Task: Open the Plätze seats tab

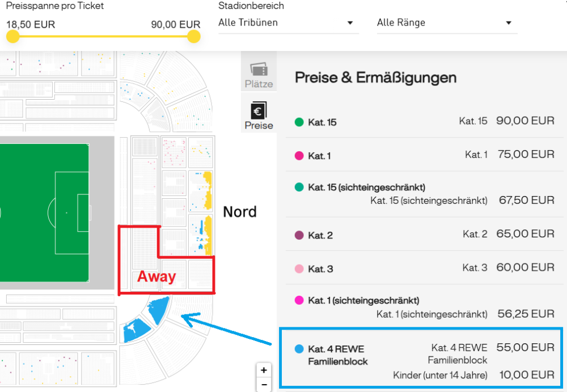Action: (259, 84)
